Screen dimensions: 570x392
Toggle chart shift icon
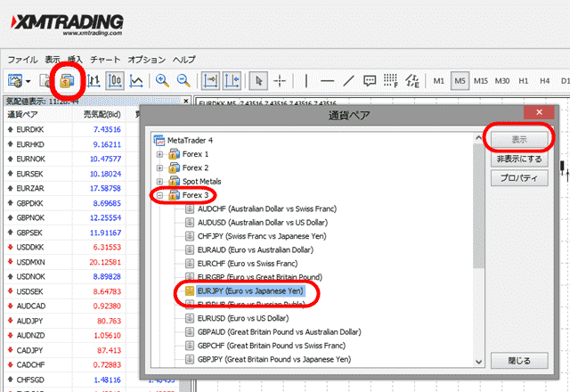pyautogui.click(x=232, y=81)
